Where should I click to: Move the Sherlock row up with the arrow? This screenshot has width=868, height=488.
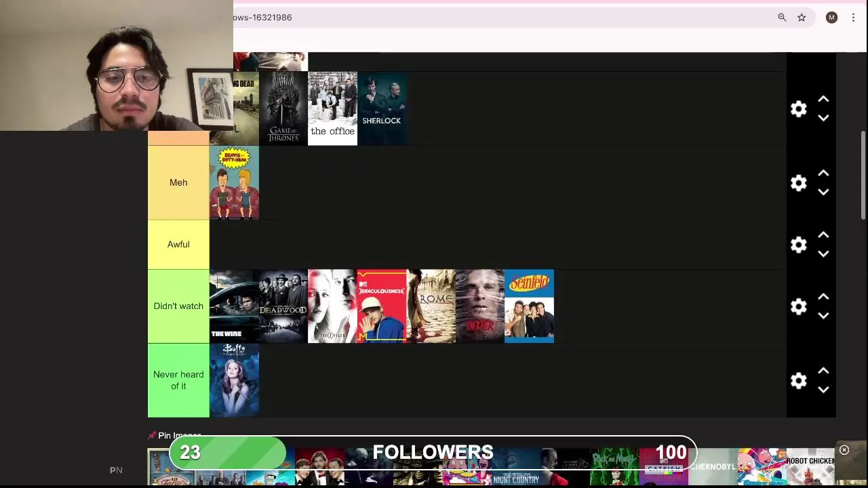pyautogui.click(x=823, y=100)
